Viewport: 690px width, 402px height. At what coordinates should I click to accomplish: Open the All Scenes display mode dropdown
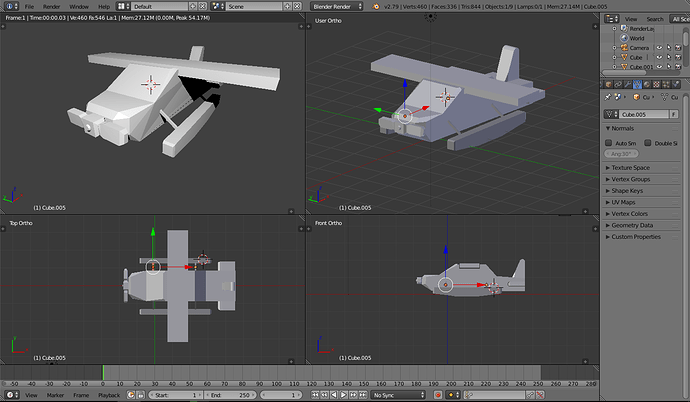click(x=679, y=19)
